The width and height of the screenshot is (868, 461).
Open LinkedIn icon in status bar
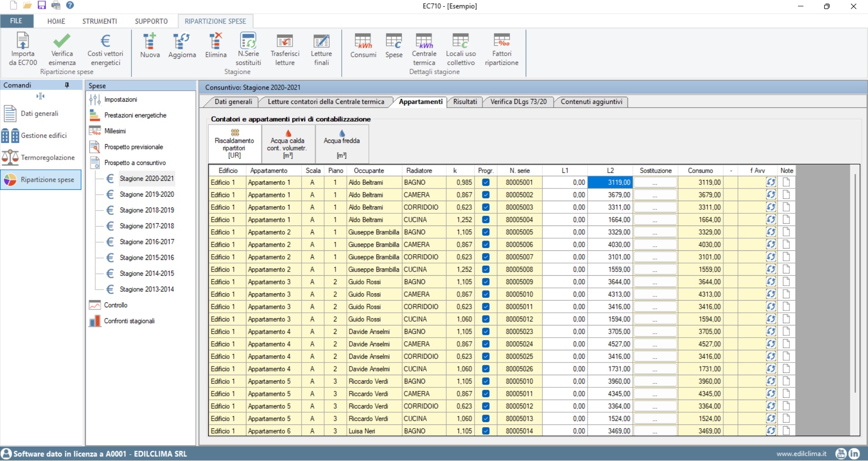854,453
